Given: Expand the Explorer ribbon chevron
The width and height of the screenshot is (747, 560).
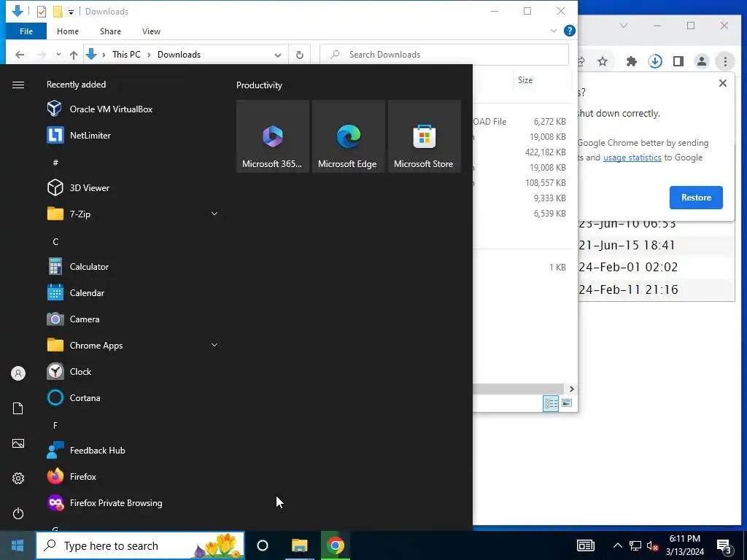Looking at the screenshot, I should click(x=554, y=31).
